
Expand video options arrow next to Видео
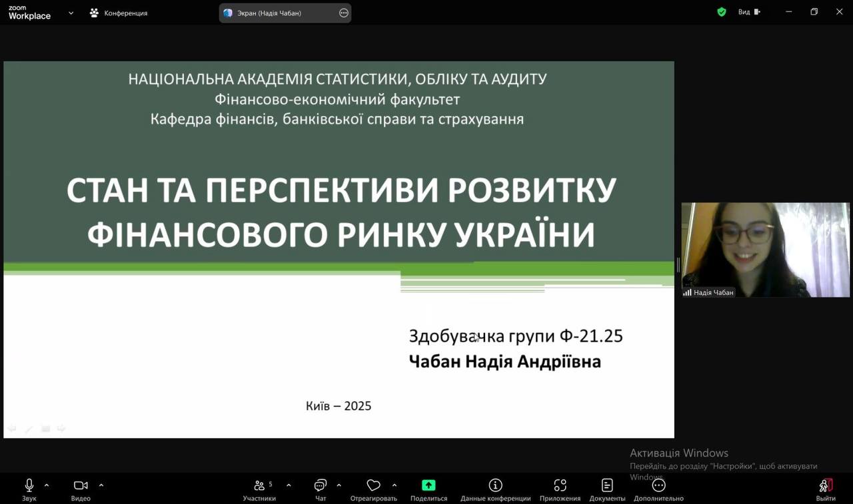101,485
